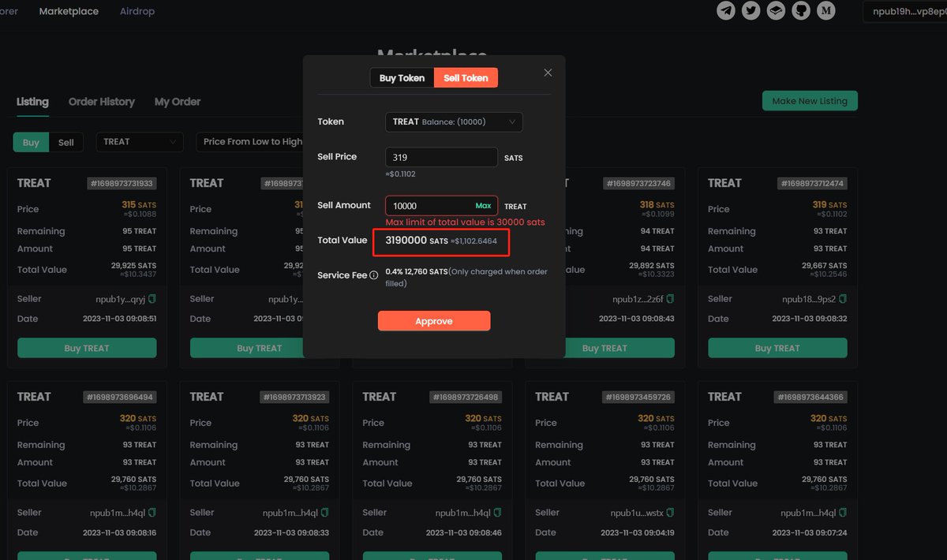
Task: Open the GitBook docs icon
Action: pyautogui.click(x=776, y=10)
